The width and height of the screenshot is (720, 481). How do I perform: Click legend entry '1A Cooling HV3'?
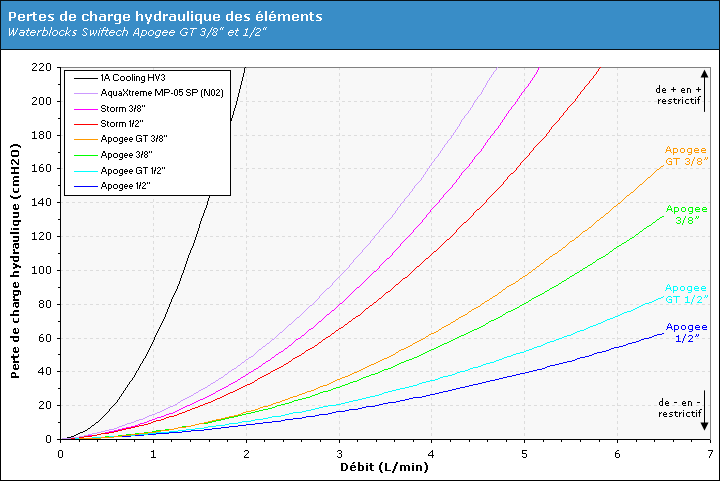pyautogui.click(x=133, y=78)
